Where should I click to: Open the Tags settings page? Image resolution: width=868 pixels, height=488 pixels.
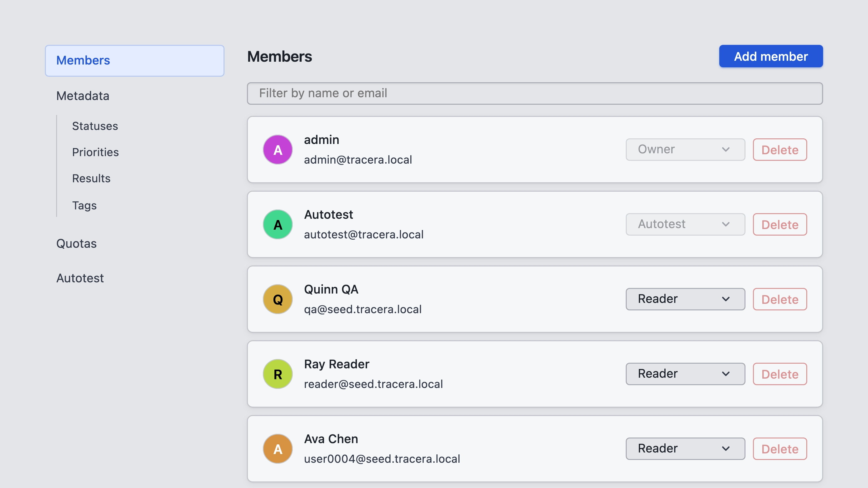pyautogui.click(x=84, y=205)
